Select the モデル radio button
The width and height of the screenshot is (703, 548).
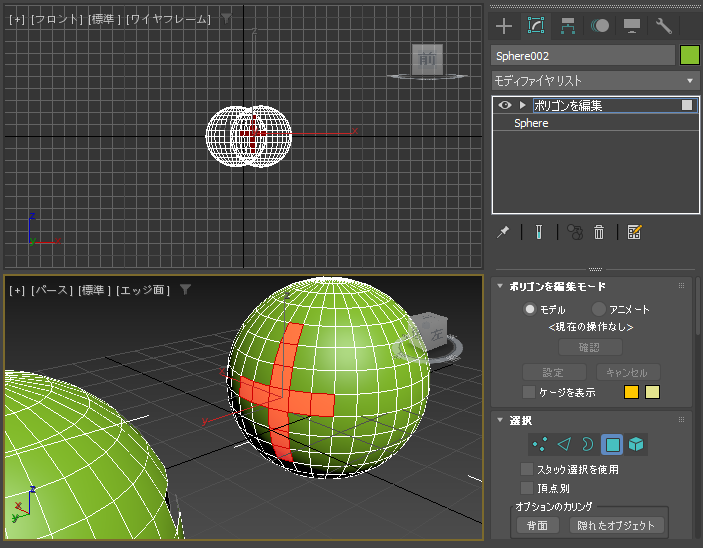click(x=530, y=309)
